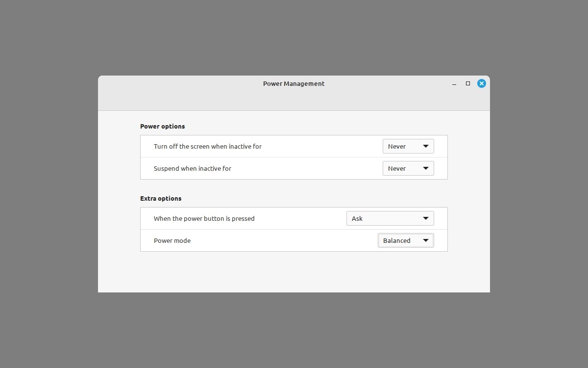Open the screen turn-off time dropdown
588x368 pixels.
pos(408,146)
